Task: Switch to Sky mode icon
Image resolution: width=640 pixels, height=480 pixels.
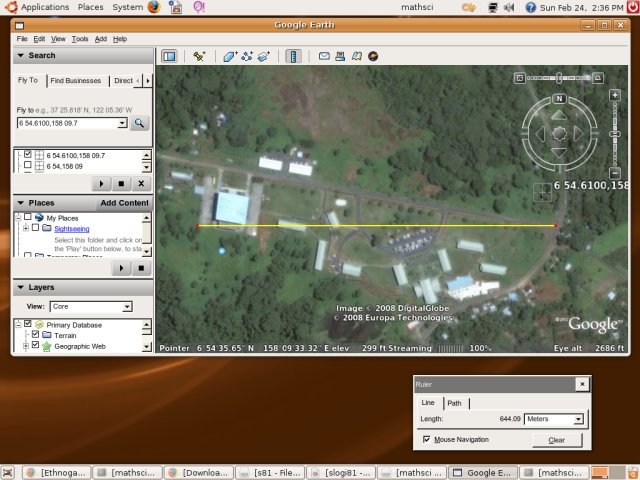Action: 373,56
